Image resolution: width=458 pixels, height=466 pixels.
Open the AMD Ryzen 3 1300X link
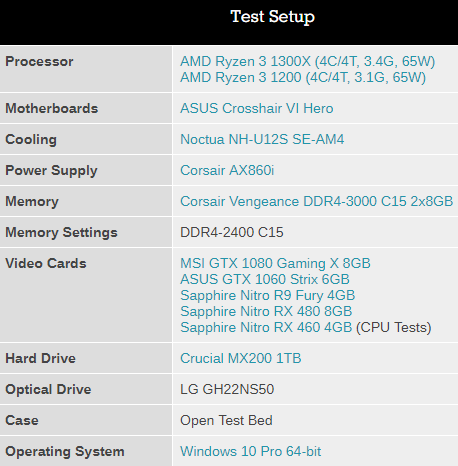[x=308, y=62]
